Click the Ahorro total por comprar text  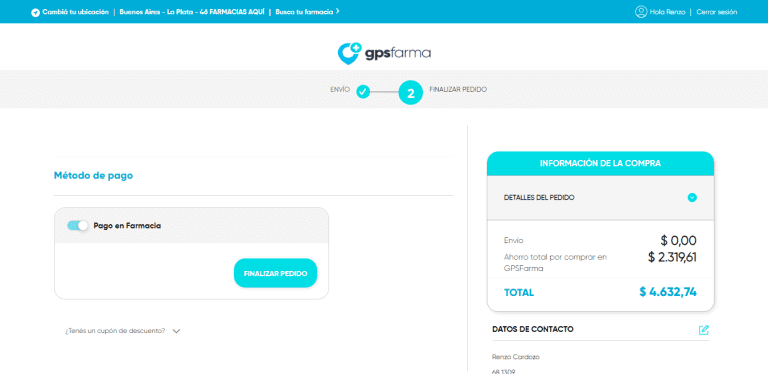pos(555,262)
